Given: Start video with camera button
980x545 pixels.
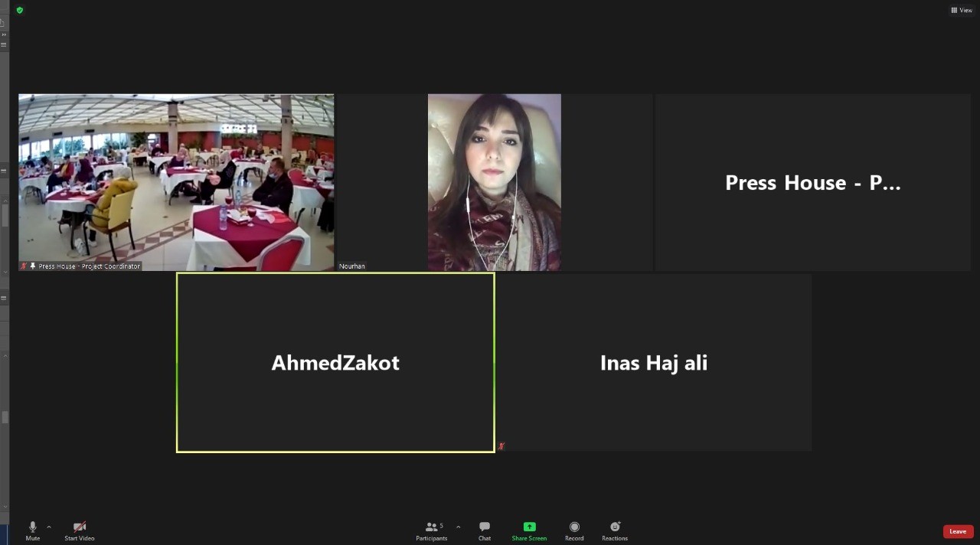Looking at the screenshot, I should click(79, 531).
